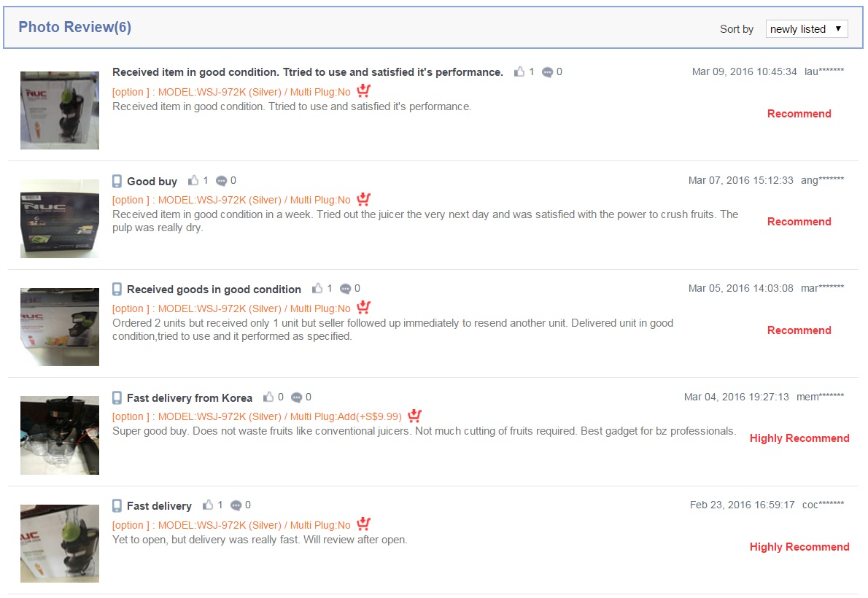
Task: Open review titled 'Received item in good condition...'
Action: tap(308, 72)
